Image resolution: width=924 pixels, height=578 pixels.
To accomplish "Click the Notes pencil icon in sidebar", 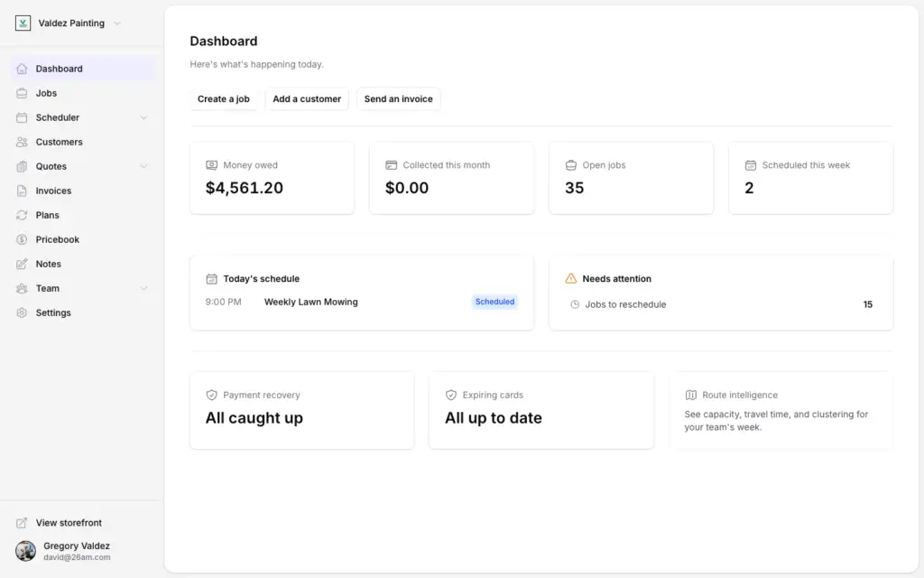I will click(x=22, y=265).
